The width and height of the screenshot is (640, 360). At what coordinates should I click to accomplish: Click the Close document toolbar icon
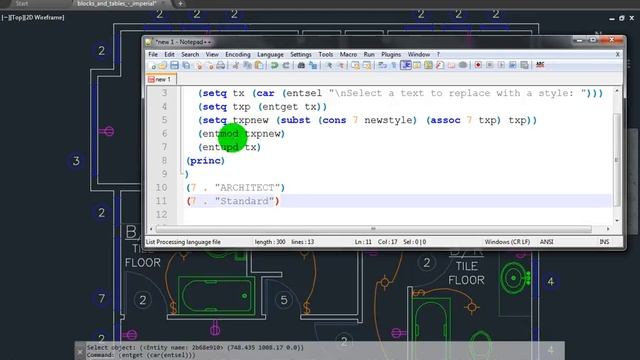199,65
